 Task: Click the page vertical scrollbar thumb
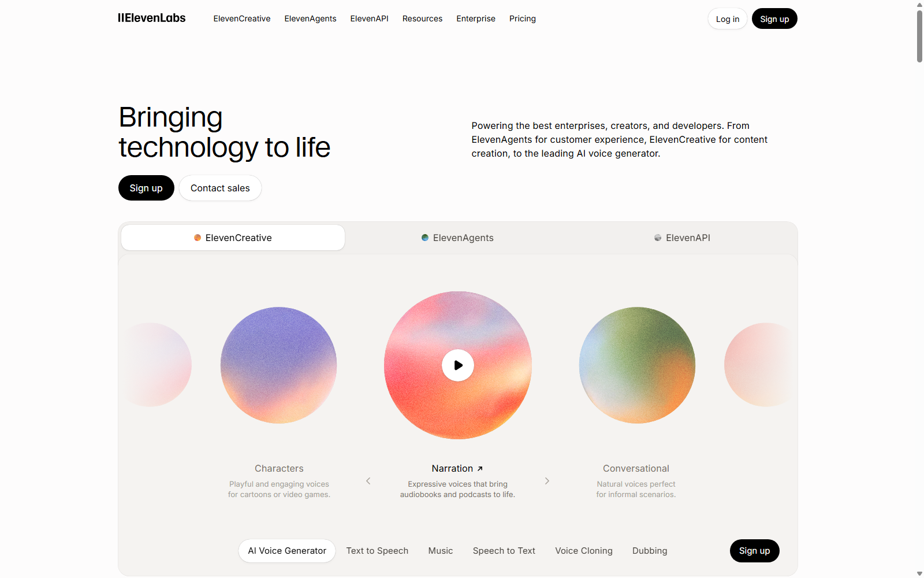click(x=919, y=36)
